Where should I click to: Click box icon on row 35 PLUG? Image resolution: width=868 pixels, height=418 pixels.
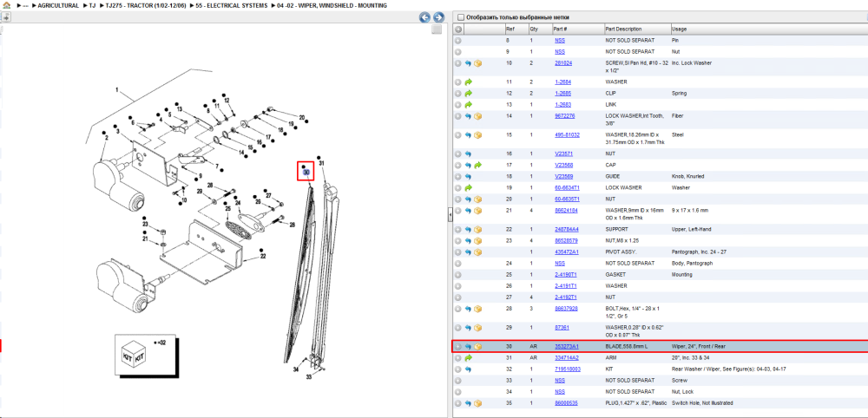[x=477, y=403]
